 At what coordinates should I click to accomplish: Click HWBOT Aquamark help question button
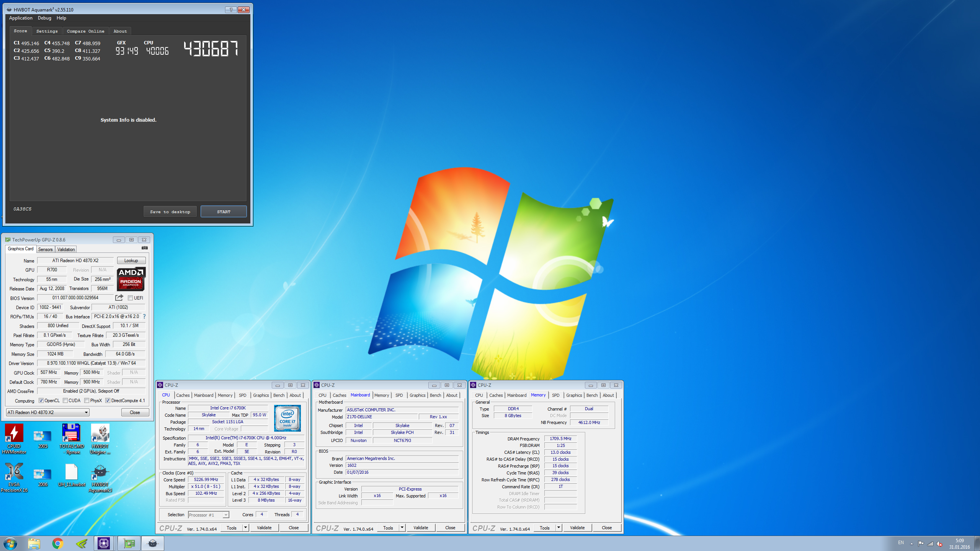pyautogui.click(x=231, y=10)
